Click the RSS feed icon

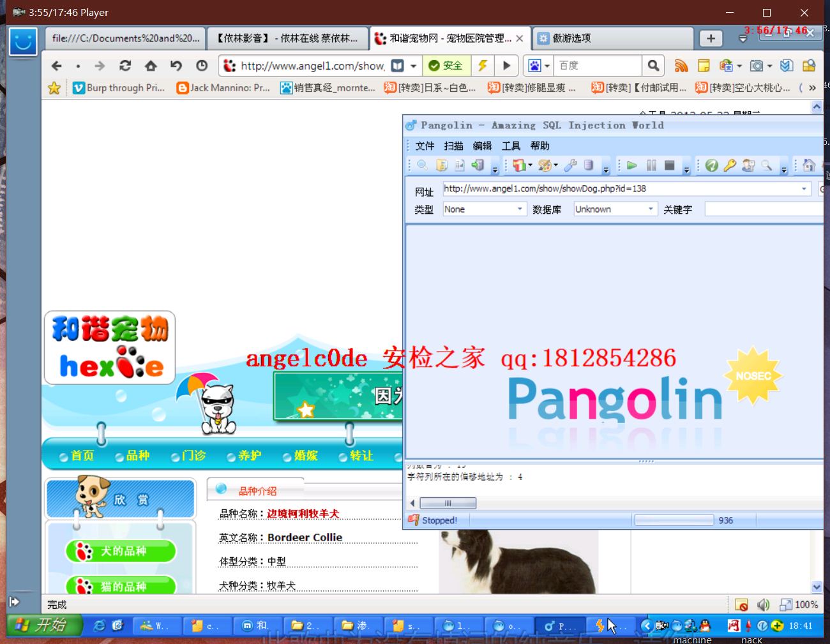(681, 66)
